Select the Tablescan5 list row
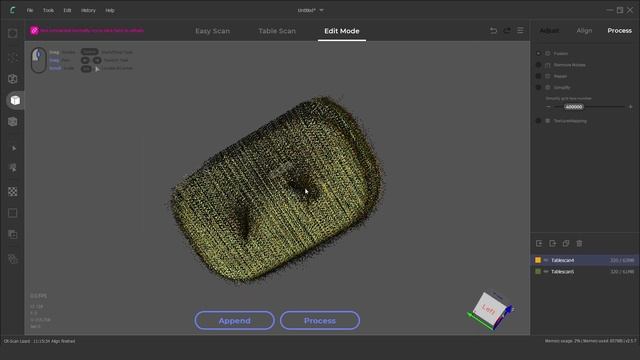 pos(585,271)
